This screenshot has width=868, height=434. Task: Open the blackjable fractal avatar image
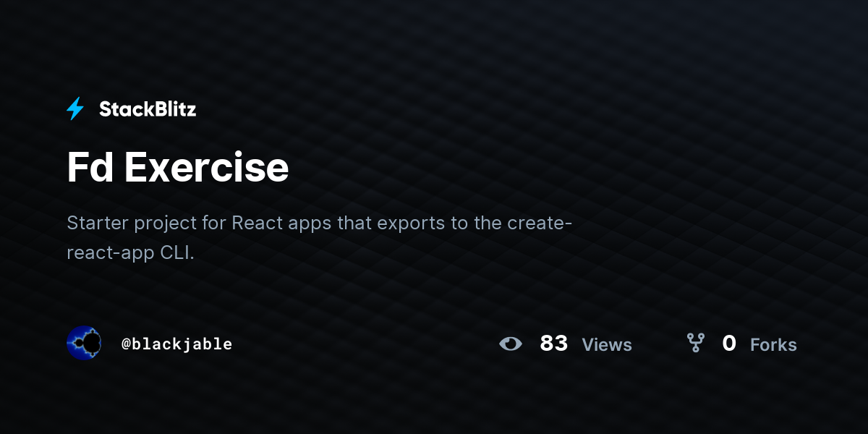point(84,343)
